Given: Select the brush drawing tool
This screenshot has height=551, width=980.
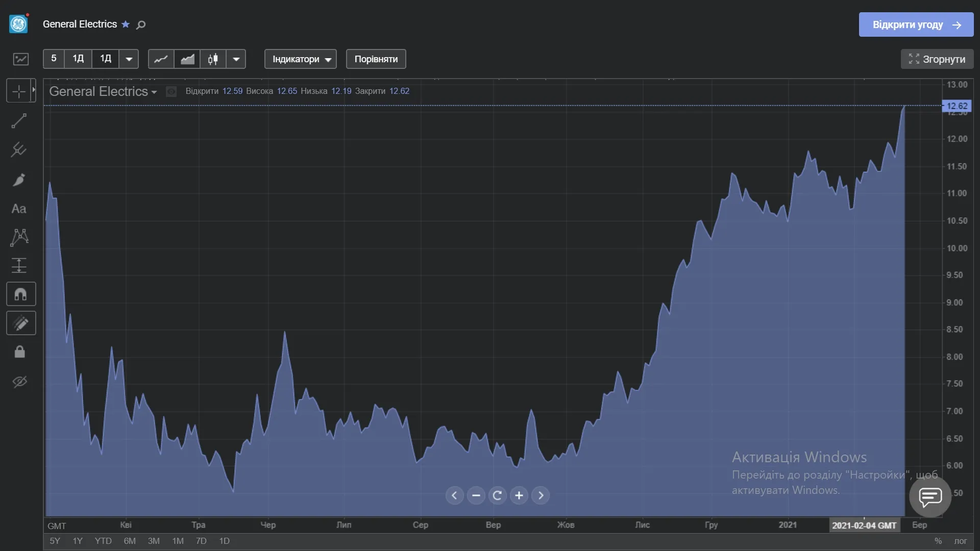Looking at the screenshot, I should [19, 180].
